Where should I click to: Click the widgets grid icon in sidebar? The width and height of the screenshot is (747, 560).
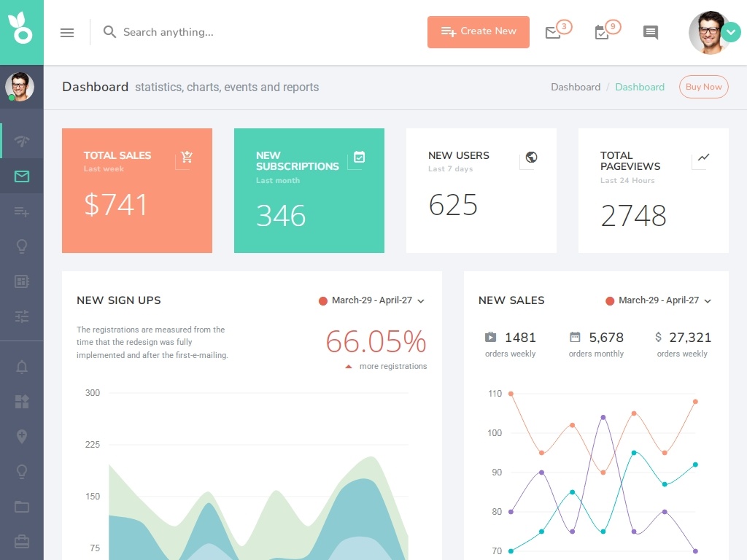coord(22,401)
